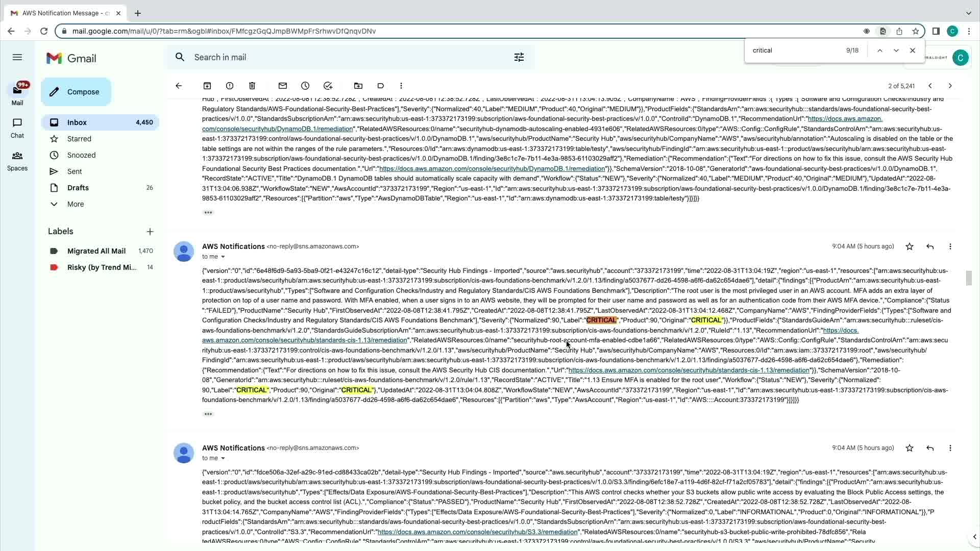
Task: Add conversation to Tasks
Action: [328, 86]
